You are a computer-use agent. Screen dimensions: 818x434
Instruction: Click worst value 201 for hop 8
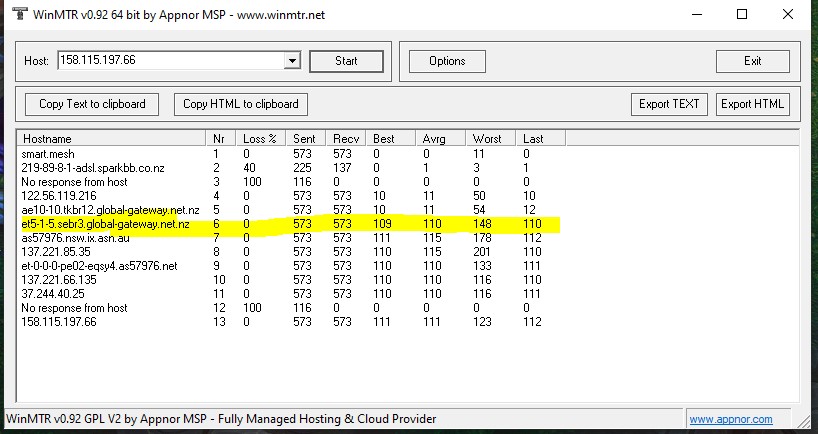pyautogui.click(x=482, y=252)
